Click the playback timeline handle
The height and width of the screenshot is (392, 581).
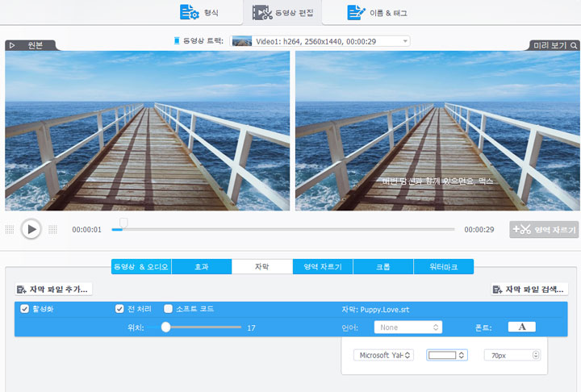click(x=123, y=223)
